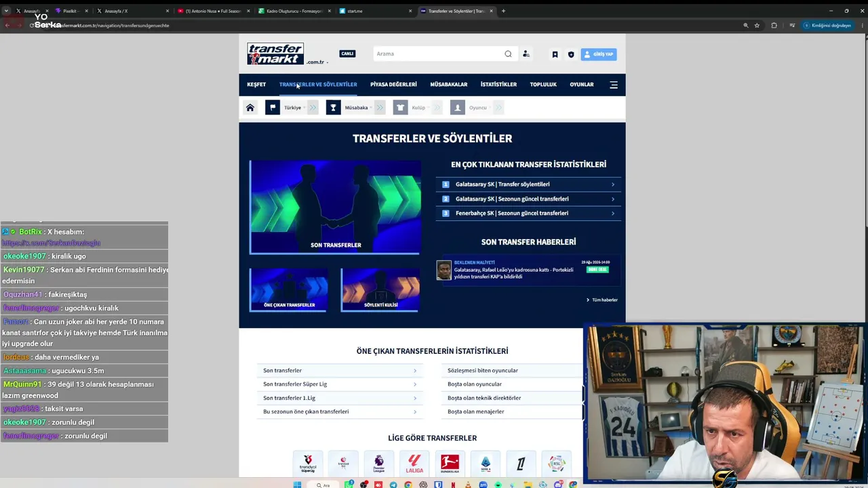Open Transferler ve Söylentiler menu
Image resolution: width=868 pixels, height=488 pixels.
pyautogui.click(x=318, y=85)
